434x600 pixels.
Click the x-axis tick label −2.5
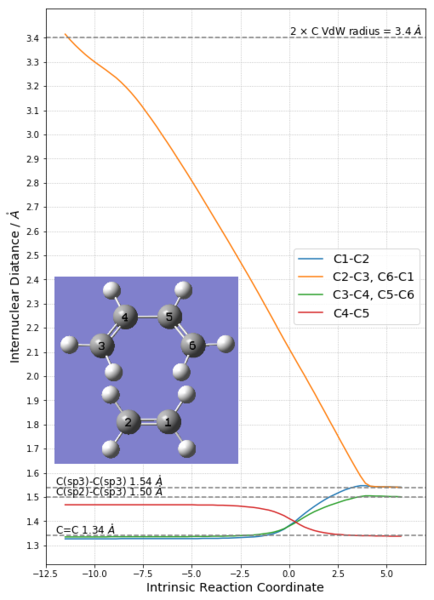[x=241, y=574]
